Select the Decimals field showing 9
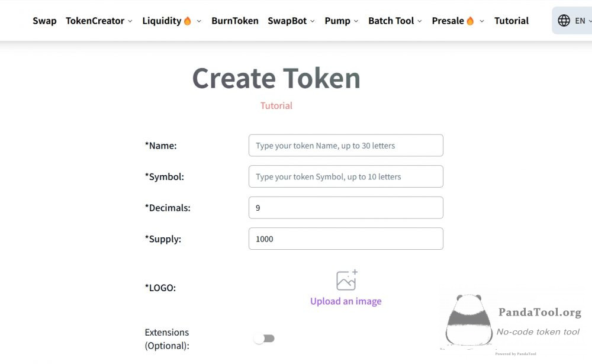 pyautogui.click(x=346, y=208)
